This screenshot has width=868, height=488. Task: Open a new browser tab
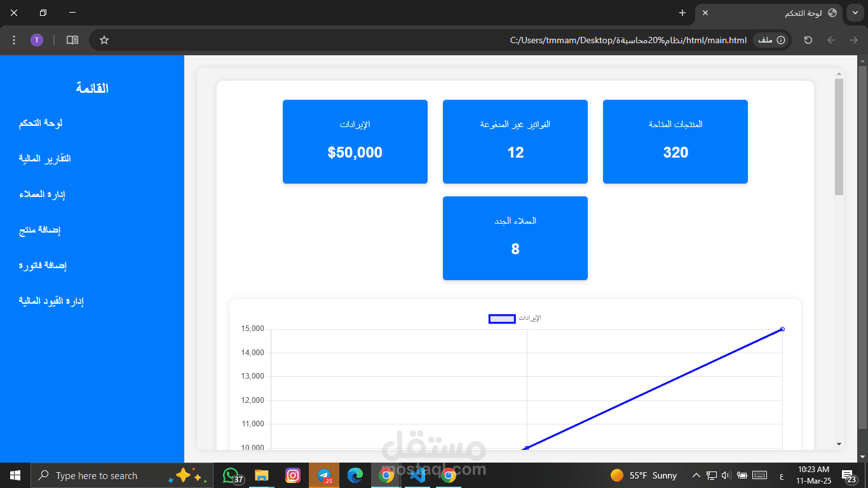tap(682, 13)
